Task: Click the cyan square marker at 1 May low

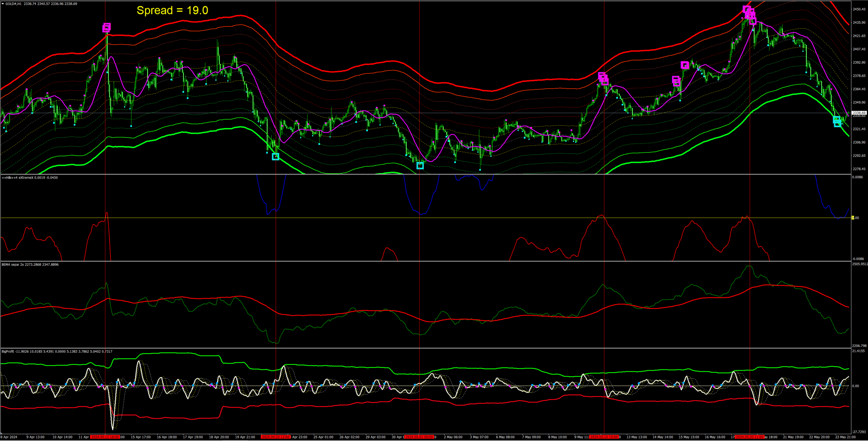Action: tap(420, 166)
